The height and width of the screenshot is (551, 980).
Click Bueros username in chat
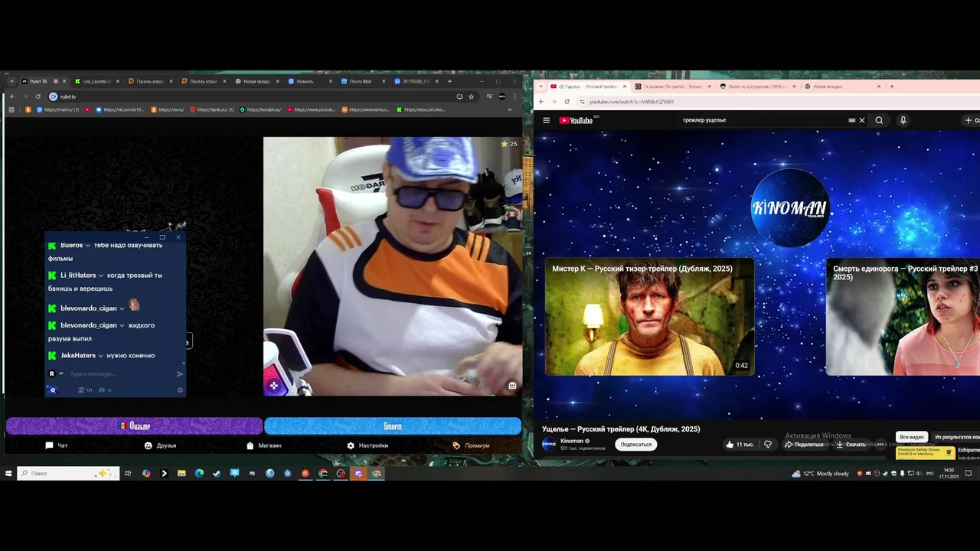(71, 246)
